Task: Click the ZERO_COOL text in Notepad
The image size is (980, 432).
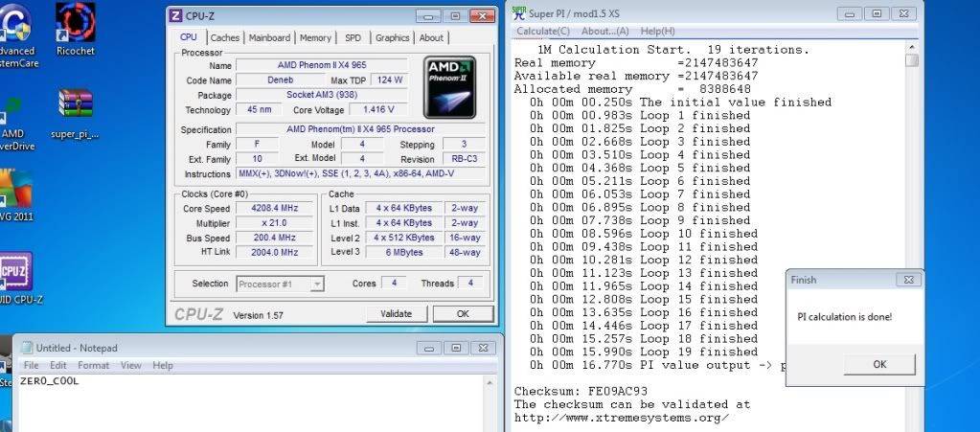Action: coord(50,380)
